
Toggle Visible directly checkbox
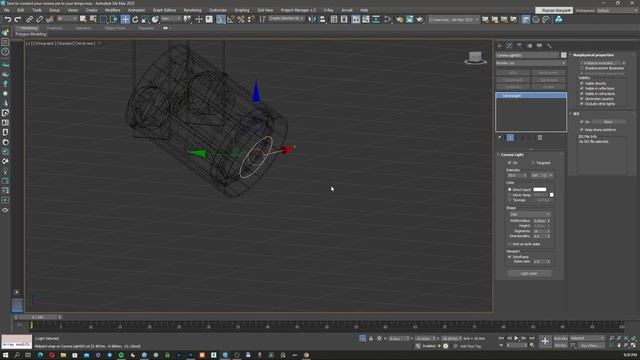[x=582, y=83]
